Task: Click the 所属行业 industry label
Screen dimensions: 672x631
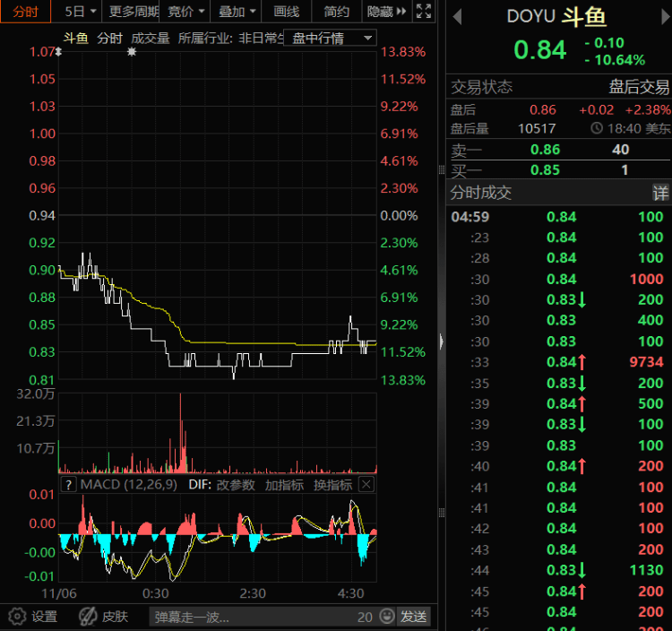Action: [205, 39]
